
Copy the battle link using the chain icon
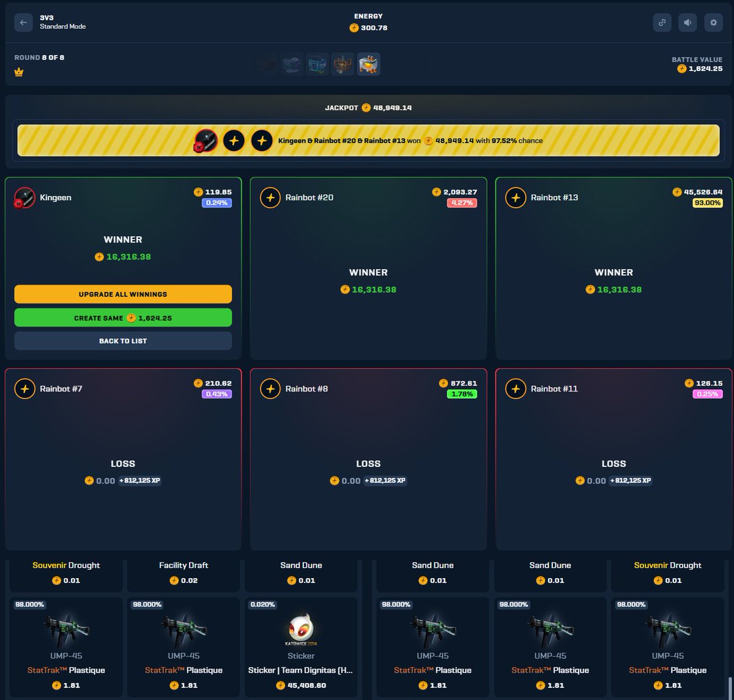point(662,23)
